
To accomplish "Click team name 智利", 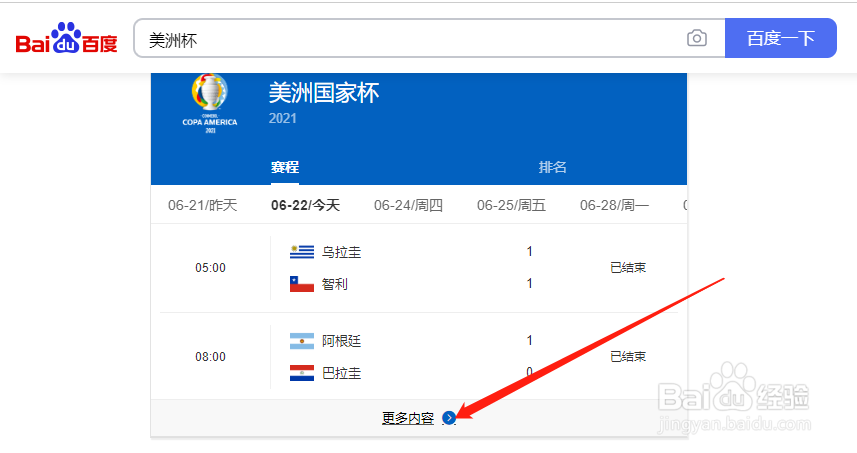I will 334,284.
